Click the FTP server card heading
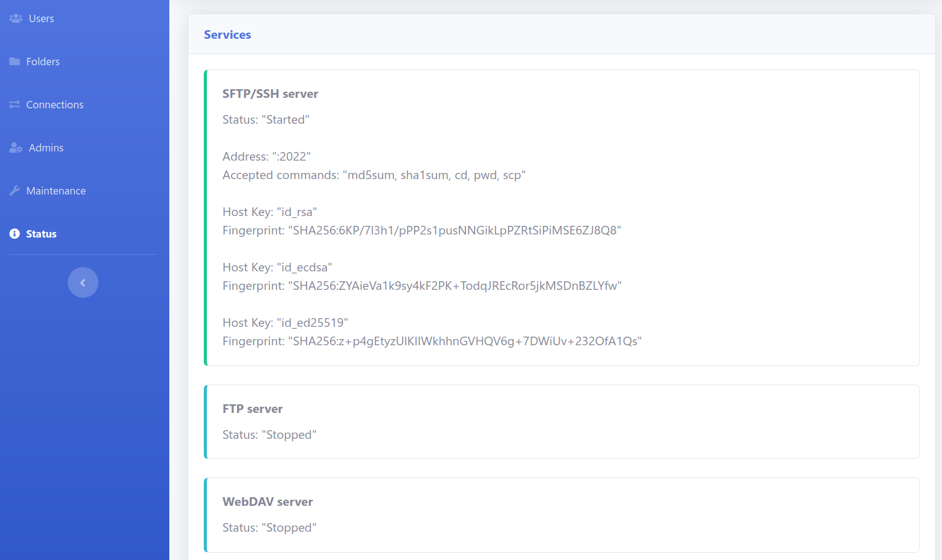Screen dimensions: 942x560 (x=252, y=409)
